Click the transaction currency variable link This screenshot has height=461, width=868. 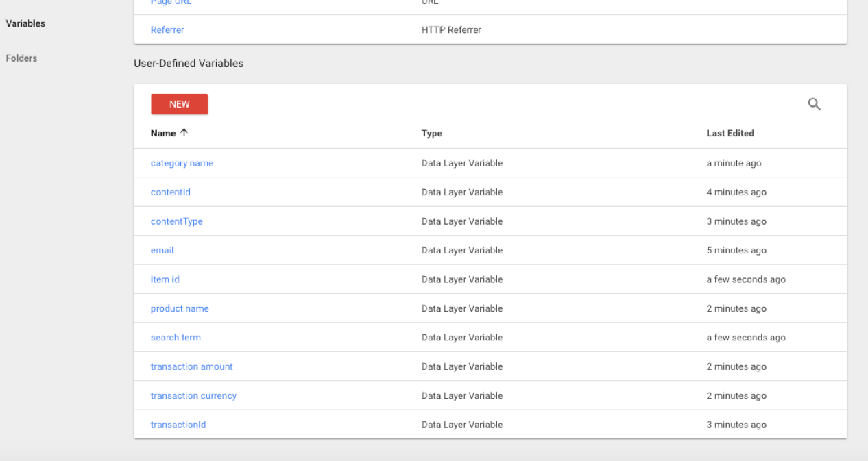[193, 396]
